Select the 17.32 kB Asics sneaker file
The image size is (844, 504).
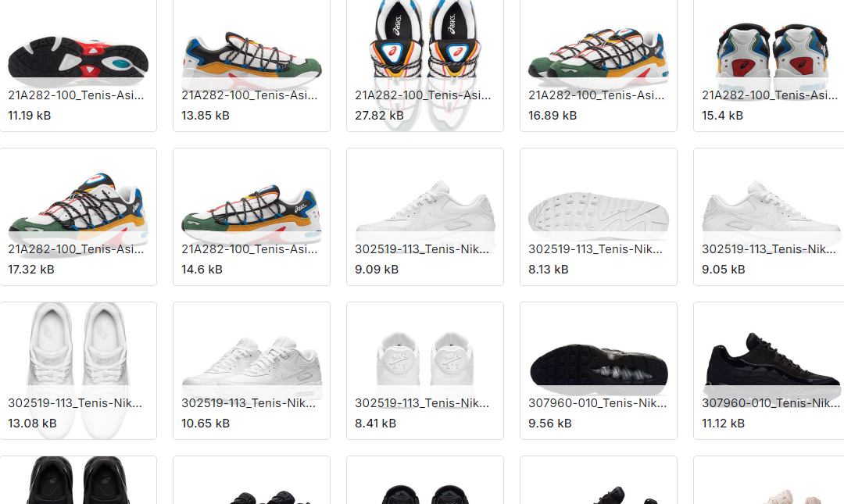[x=78, y=216]
